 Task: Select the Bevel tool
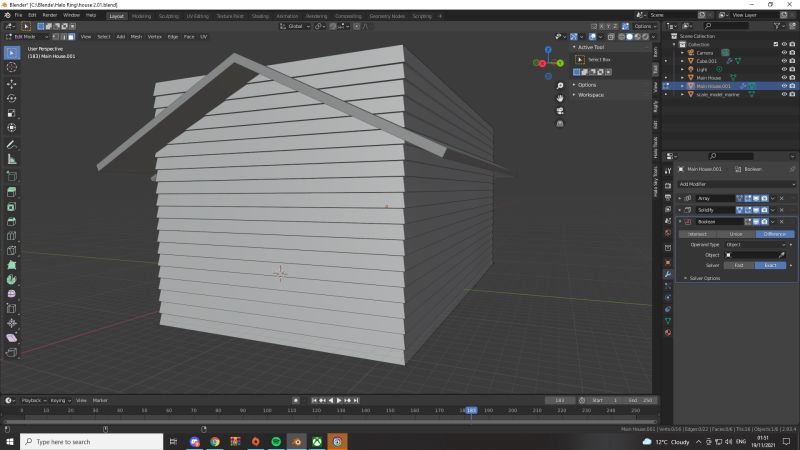(x=12, y=221)
